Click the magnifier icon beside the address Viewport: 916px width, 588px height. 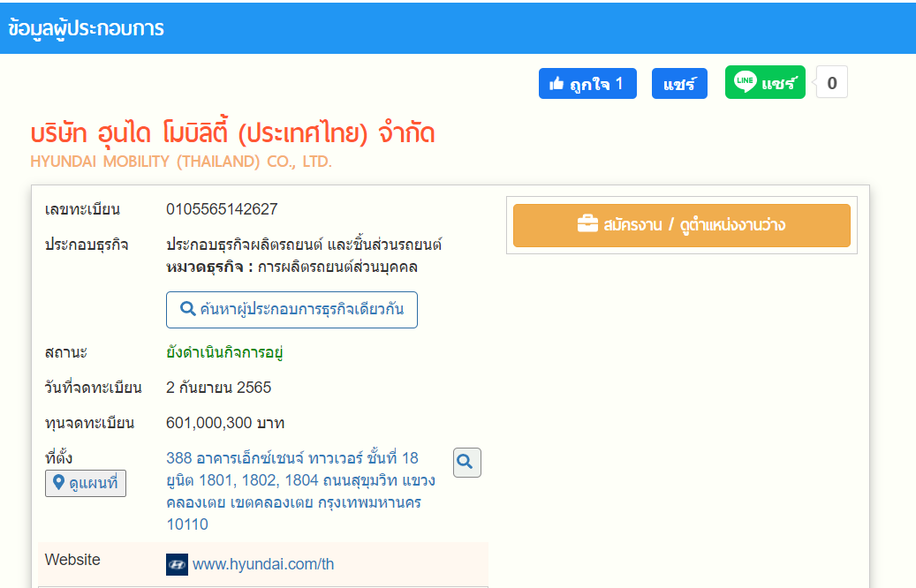[x=466, y=463]
